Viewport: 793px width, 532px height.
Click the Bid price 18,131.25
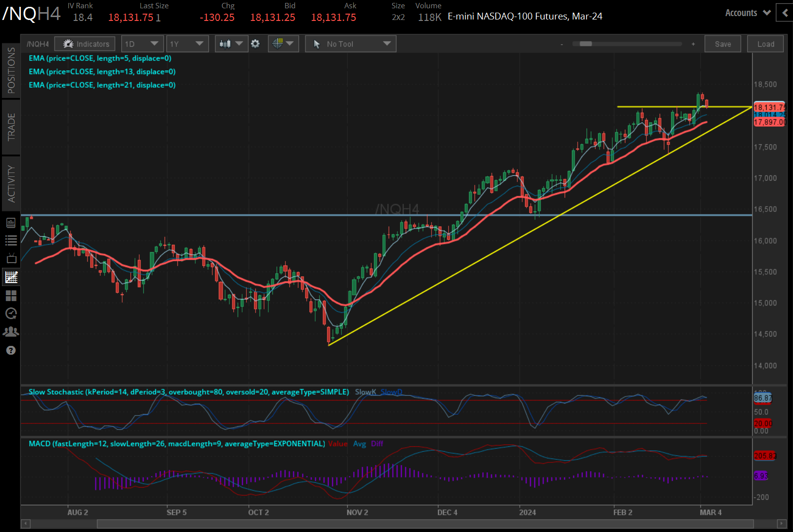(273, 18)
